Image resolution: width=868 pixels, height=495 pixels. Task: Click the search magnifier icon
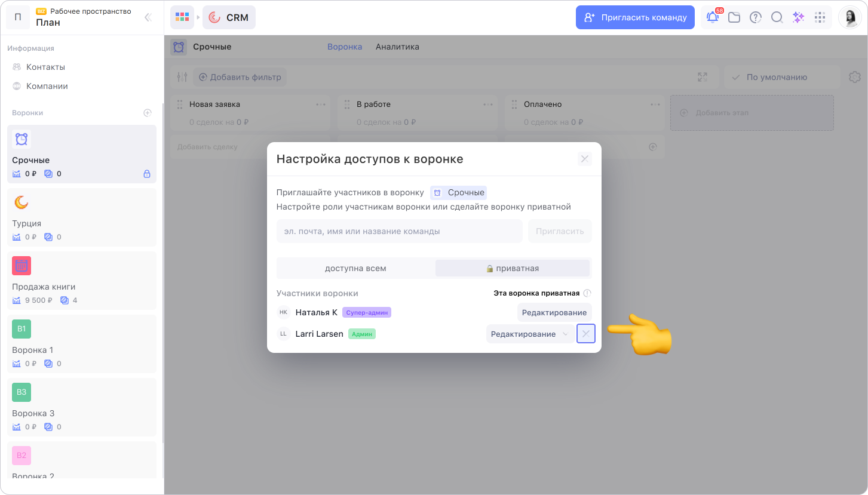pos(777,17)
